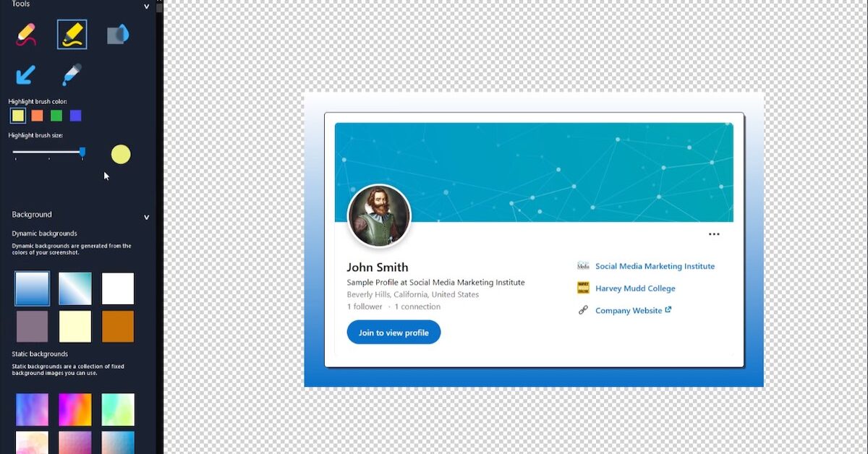Select the blue arrow tool
868x454 pixels.
tap(27, 74)
